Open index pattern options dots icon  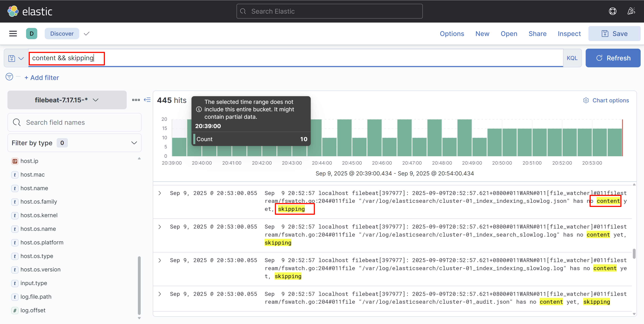tap(136, 100)
